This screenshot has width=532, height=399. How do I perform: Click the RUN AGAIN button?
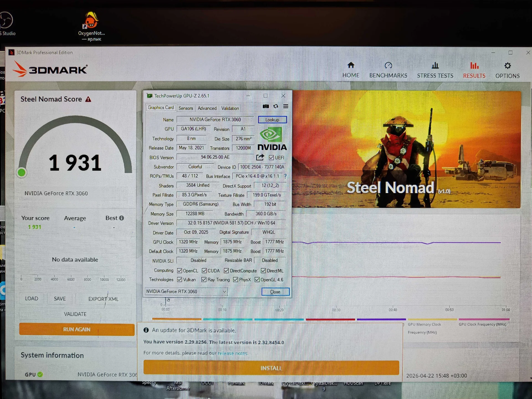point(77,329)
